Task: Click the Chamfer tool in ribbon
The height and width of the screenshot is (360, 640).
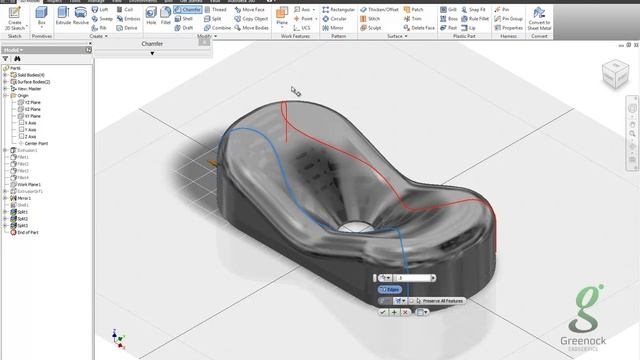Action: (188, 9)
